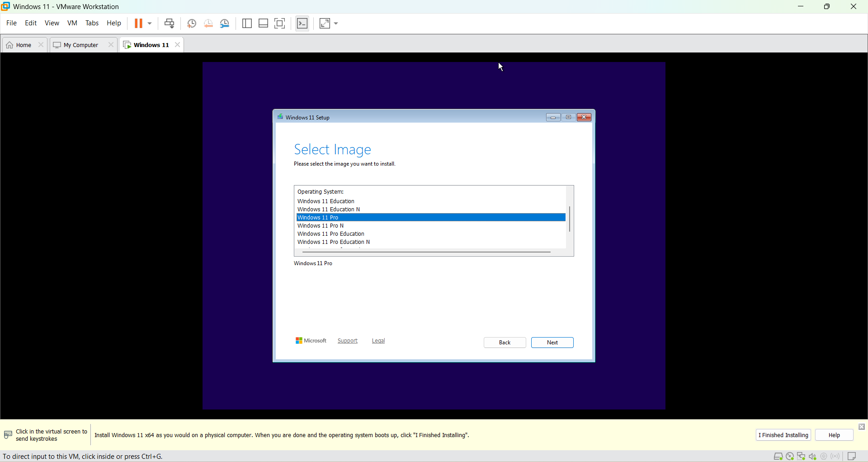
Task: Select Windows 11 Education in the list
Action: tap(431, 201)
